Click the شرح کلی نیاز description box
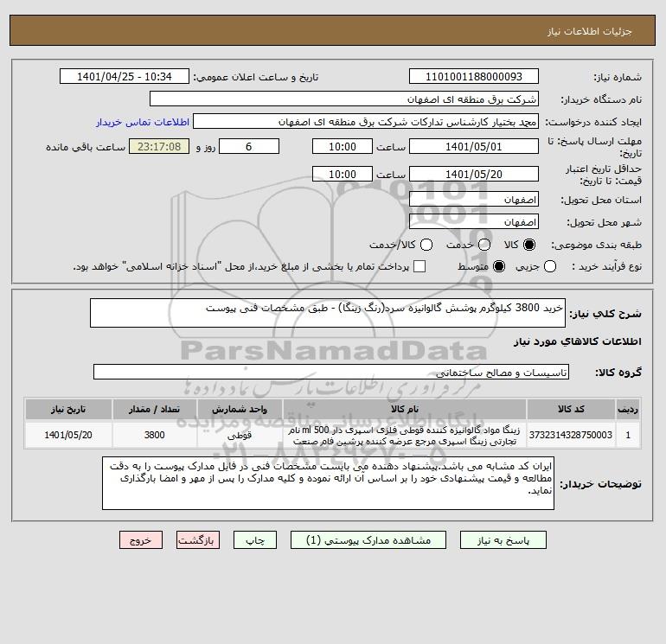The image size is (666, 644). 328,313
